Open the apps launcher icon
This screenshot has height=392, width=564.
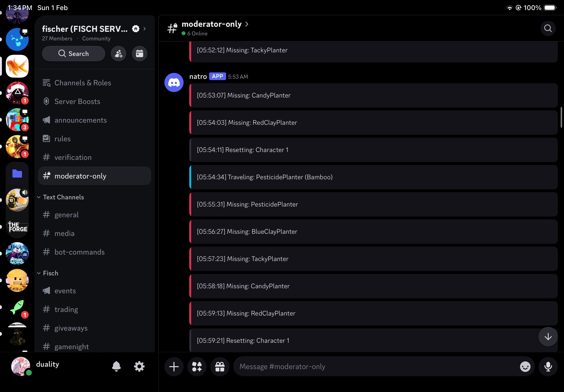[x=197, y=366]
